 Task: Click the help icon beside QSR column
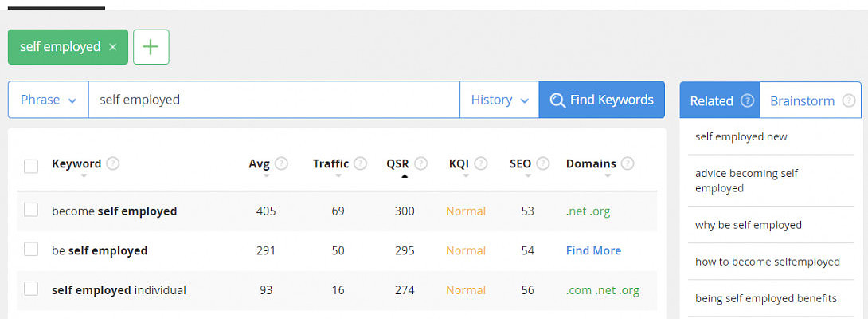(x=420, y=163)
